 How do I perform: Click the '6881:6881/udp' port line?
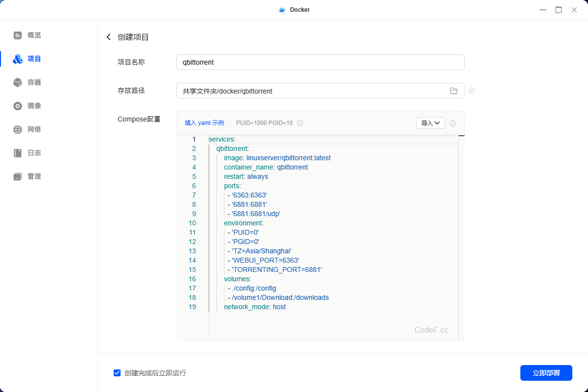pyautogui.click(x=254, y=214)
